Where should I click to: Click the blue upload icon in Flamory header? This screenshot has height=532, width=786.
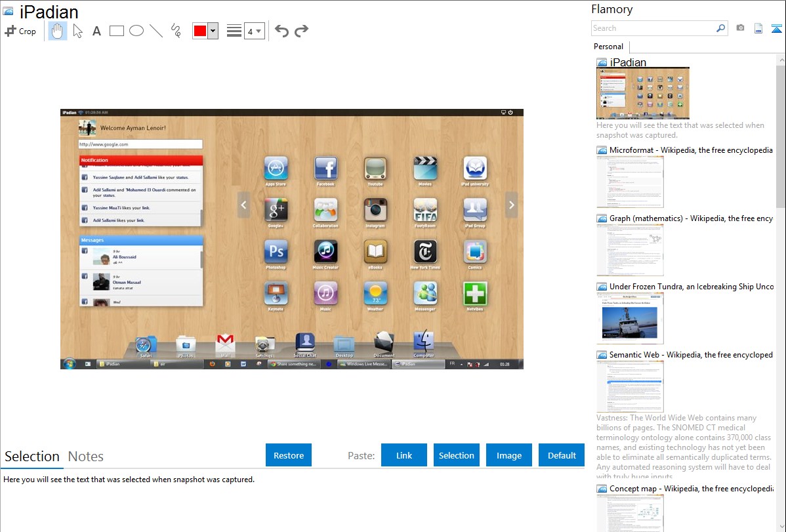[776, 28]
